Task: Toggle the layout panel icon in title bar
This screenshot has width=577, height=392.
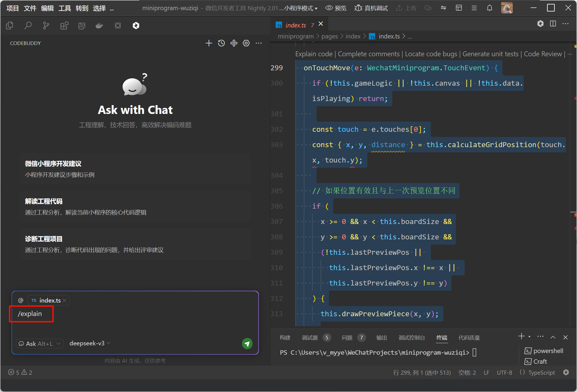Action: pyautogui.click(x=459, y=8)
